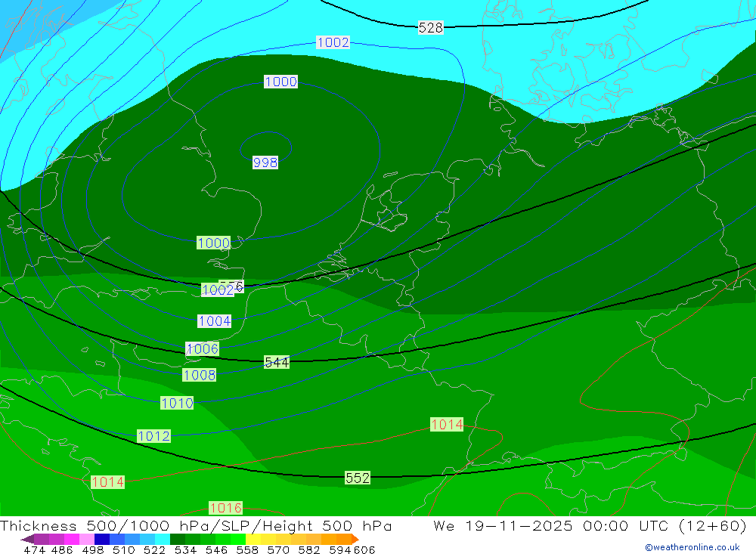This screenshot has height=554, width=756.
Task: Pick the first yellow legend swatch
Action: (x=253, y=540)
